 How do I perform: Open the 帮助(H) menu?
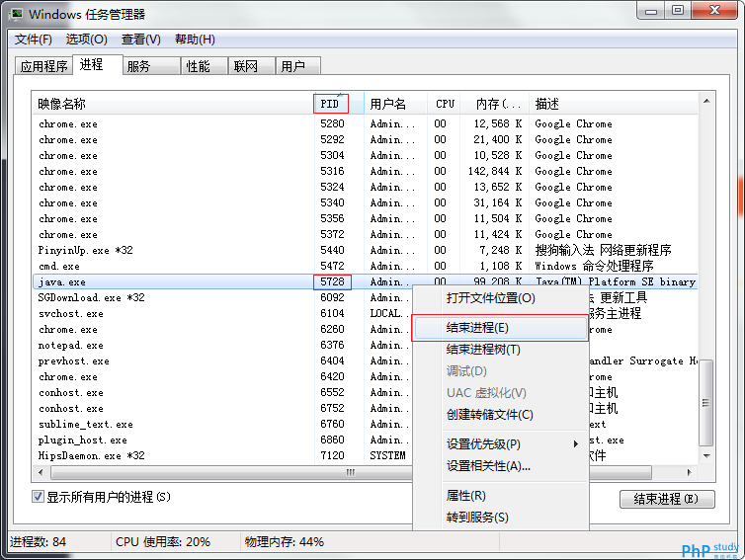195,39
